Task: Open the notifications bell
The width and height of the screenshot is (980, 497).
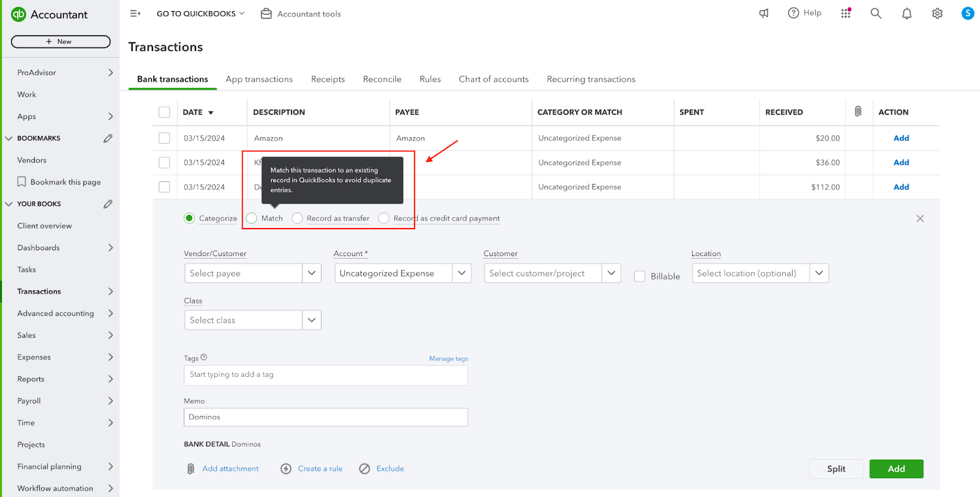Action: [x=907, y=13]
